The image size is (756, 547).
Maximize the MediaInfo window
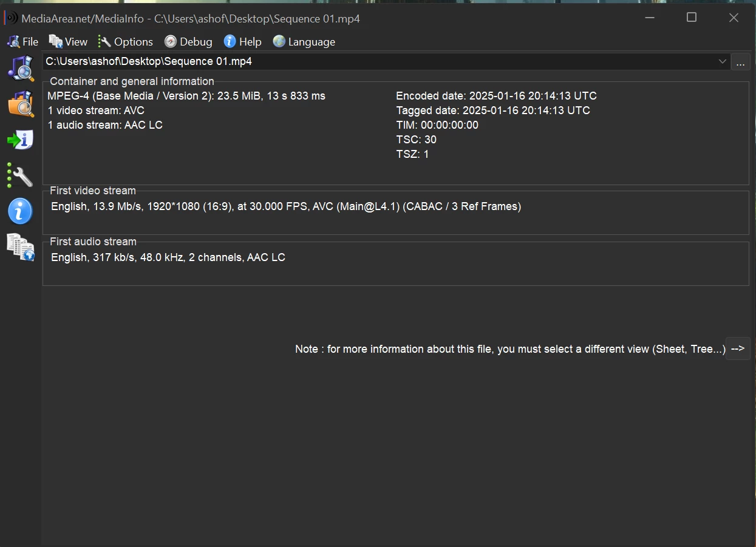click(691, 18)
